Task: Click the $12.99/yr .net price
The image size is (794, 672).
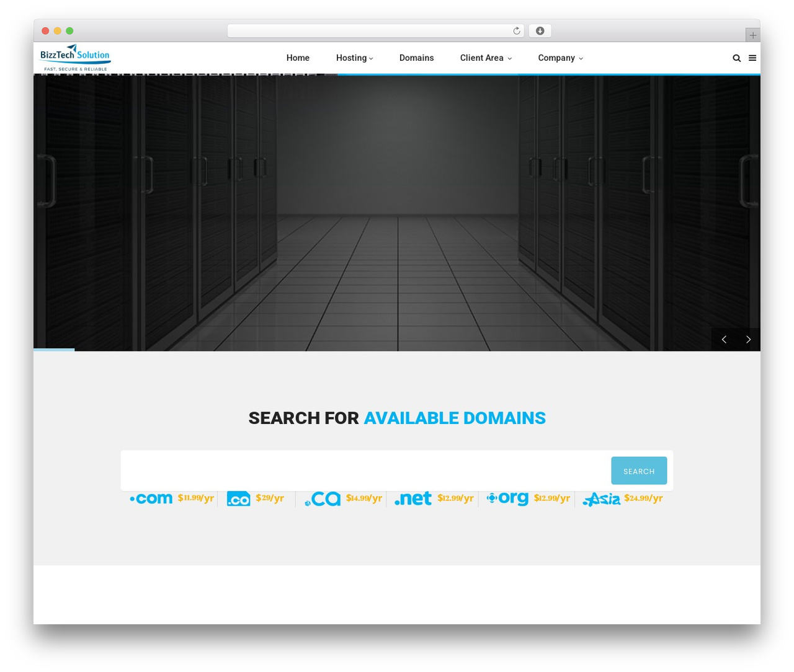Action: pos(455,498)
